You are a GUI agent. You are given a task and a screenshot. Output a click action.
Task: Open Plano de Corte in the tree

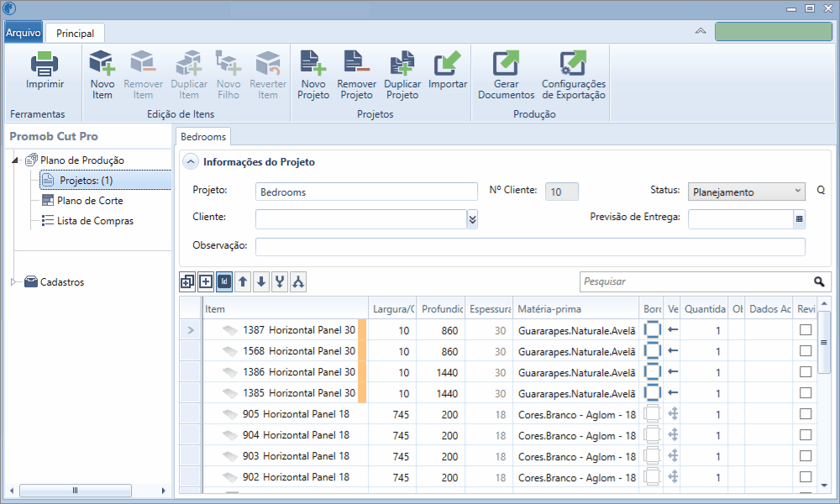coord(90,200)
